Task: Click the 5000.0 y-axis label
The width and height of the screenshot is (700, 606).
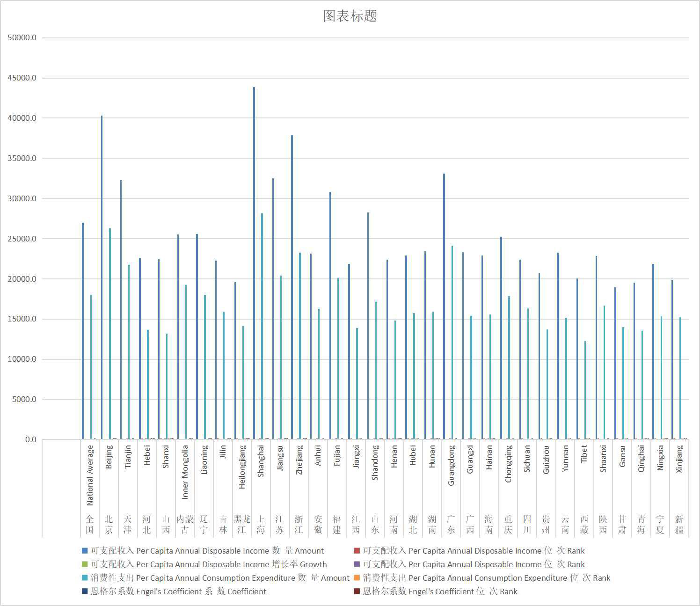Action: (24, 400)
